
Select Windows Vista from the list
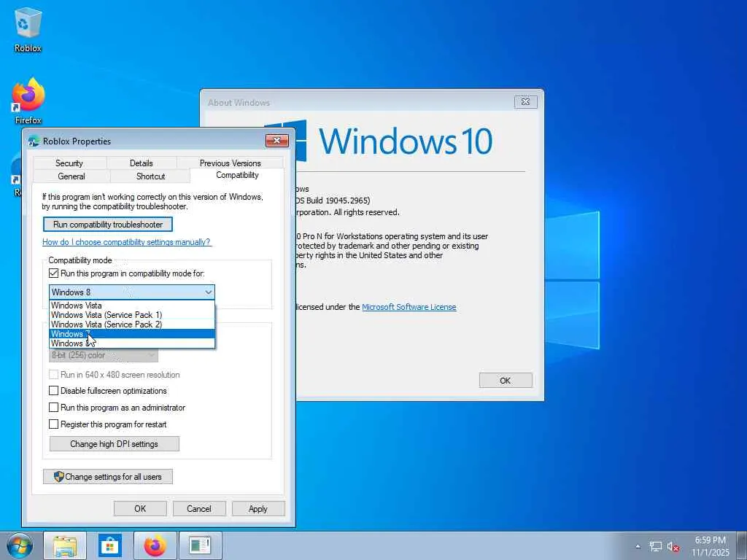pyautogui.click(x=132, y=306)
